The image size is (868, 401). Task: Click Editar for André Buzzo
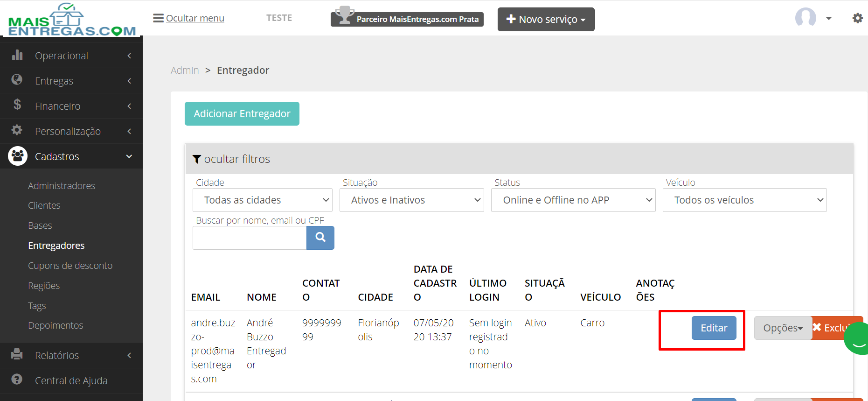coord(714,328)
